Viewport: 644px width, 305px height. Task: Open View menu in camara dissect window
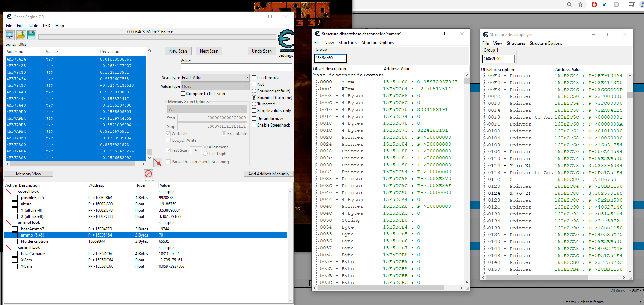click(329, 43)
